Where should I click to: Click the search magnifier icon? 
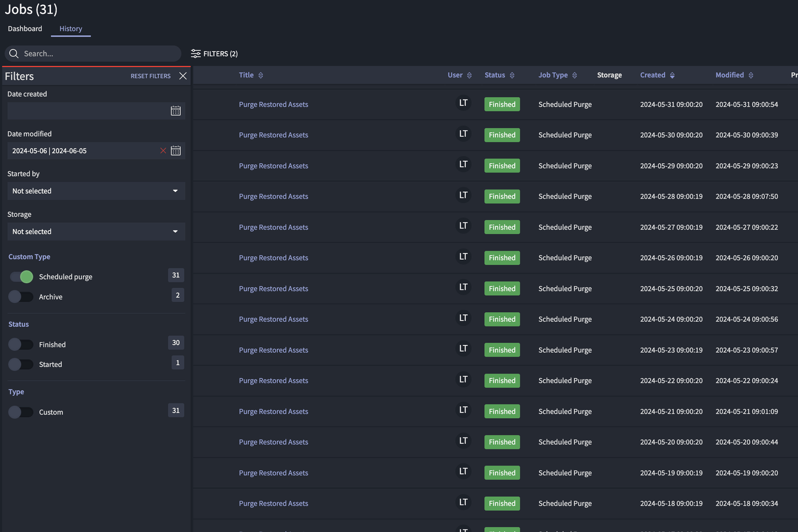click(14, 54)
